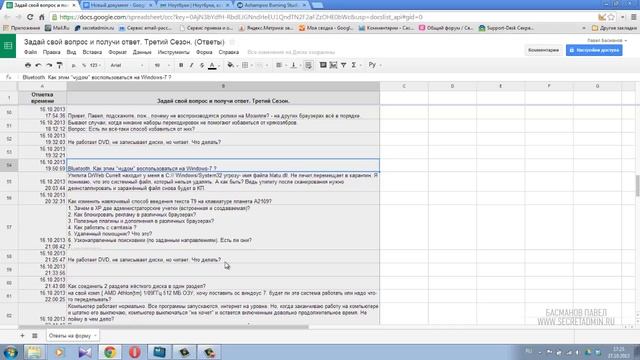Viewport: 640px width, 360px height.
Task: Apply percent format with the % button
Action: (84, 65)
